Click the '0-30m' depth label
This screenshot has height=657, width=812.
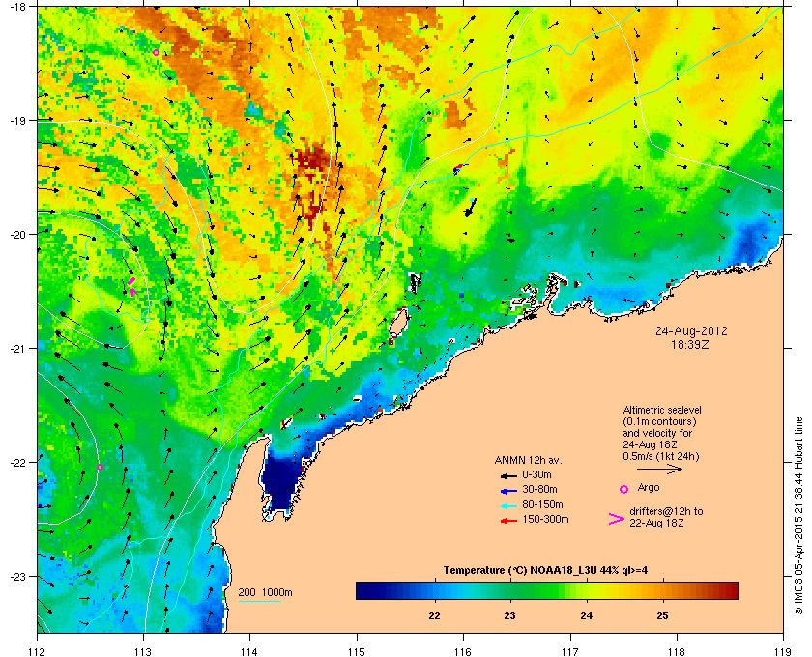pos(536,474)
